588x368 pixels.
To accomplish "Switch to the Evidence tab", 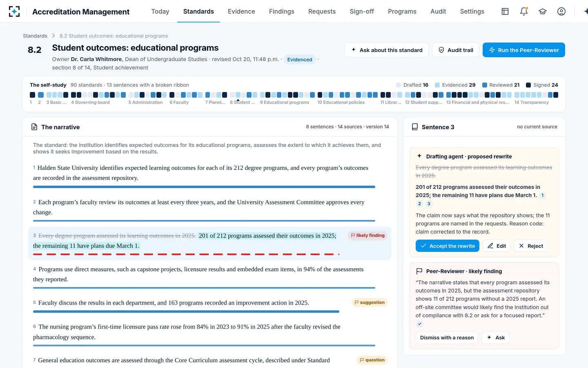I will click(241, 11).
